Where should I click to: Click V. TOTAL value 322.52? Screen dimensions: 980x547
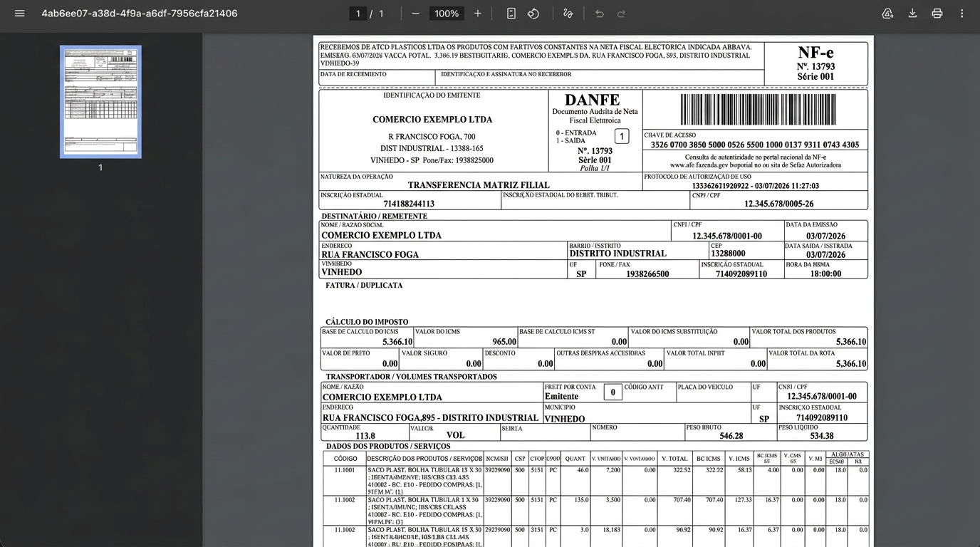click(x=682, y=470)
